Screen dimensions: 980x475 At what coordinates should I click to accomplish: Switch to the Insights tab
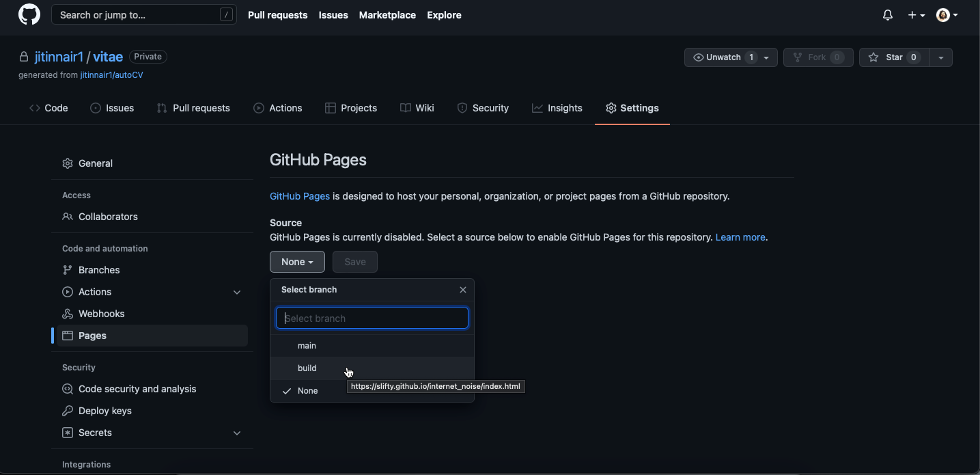tap(557, 108)
